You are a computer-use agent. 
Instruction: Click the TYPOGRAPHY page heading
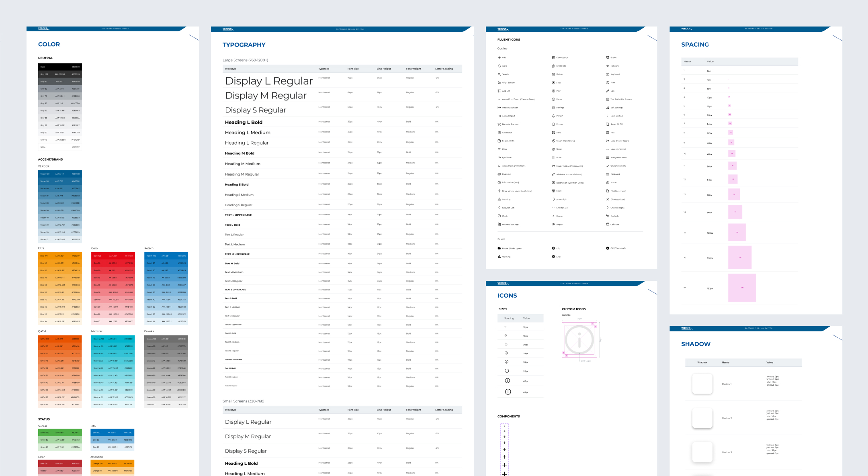coord(244,45)
